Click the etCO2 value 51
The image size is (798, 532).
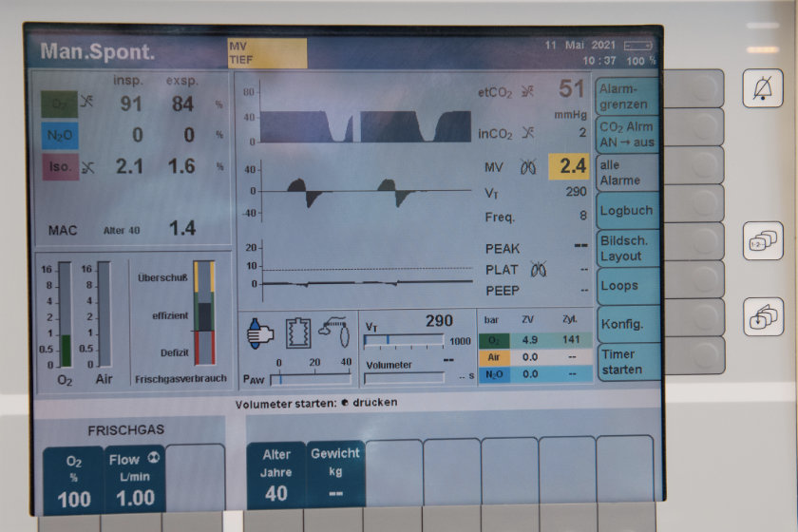(571, 89)
